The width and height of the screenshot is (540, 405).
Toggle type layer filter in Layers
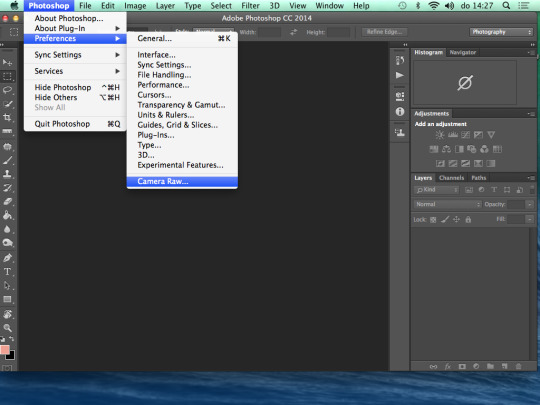click(x=494, y=190)
